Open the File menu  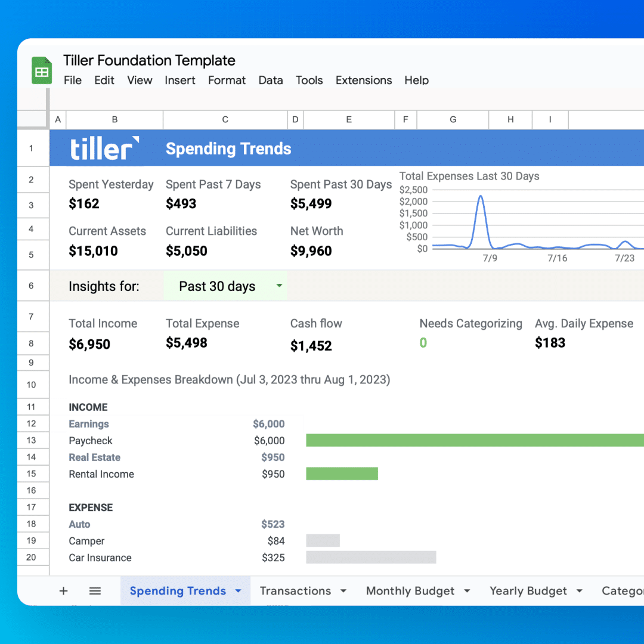point(73,80)
